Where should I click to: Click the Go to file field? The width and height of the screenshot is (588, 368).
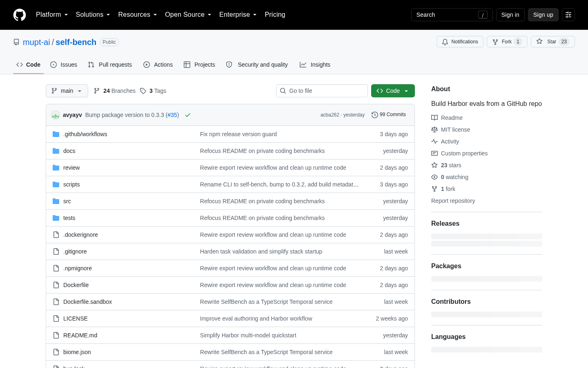(x=322, y=91)
